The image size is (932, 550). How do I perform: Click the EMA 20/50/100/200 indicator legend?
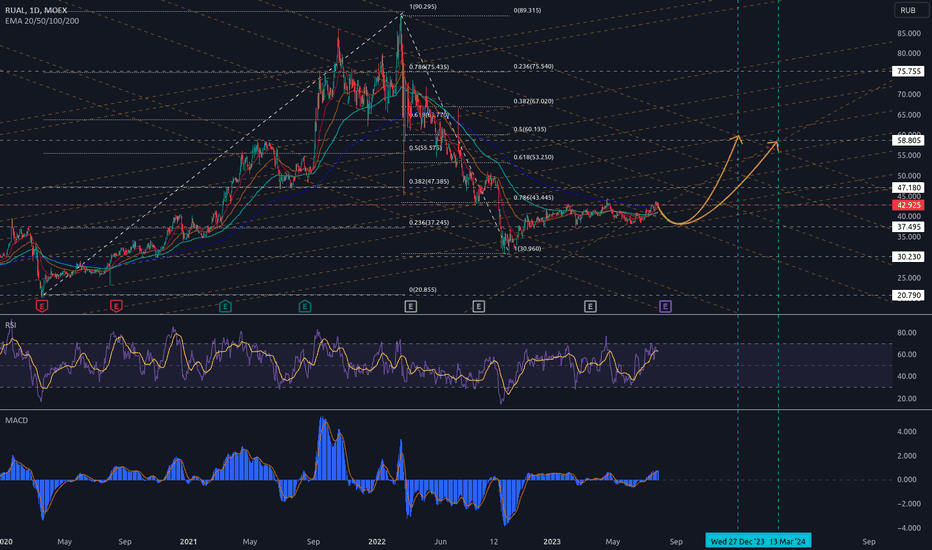(x=42, y=21)
